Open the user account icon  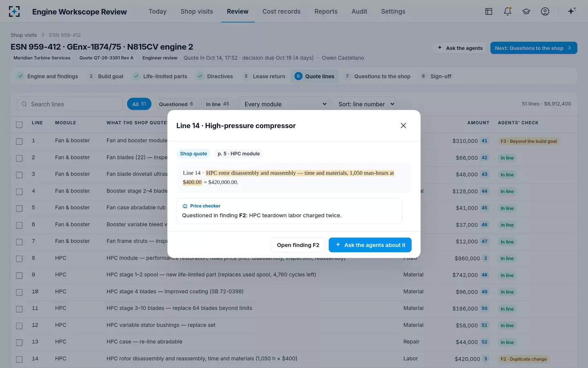click(x=545, y=11)
